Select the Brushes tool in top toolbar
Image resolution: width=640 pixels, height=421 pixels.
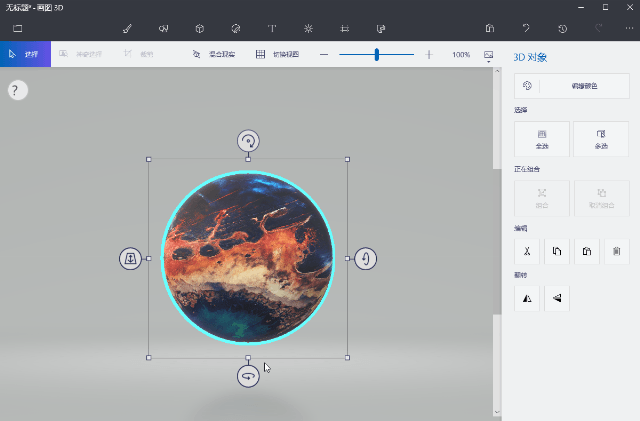point(127,28)
